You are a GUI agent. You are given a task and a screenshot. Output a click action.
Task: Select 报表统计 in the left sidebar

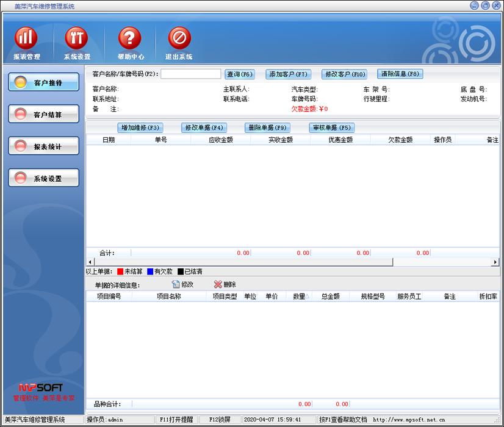pos(44,146)
